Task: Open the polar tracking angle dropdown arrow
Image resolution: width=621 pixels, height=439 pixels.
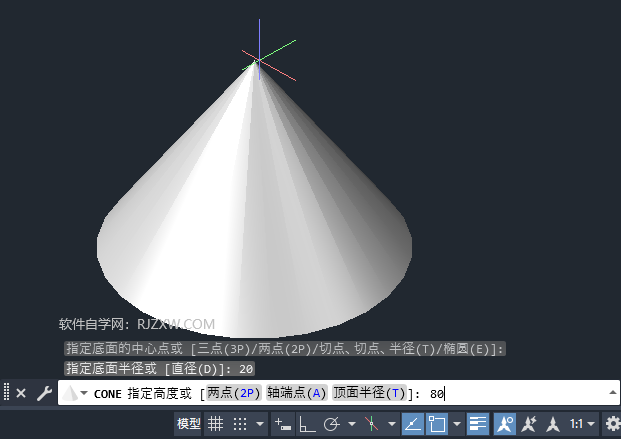Action: 352,424
